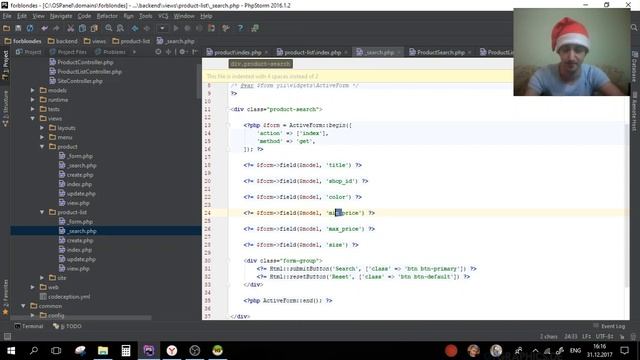Expand the site folder
The image size is (640, 360).
click(x=42, y=278)
